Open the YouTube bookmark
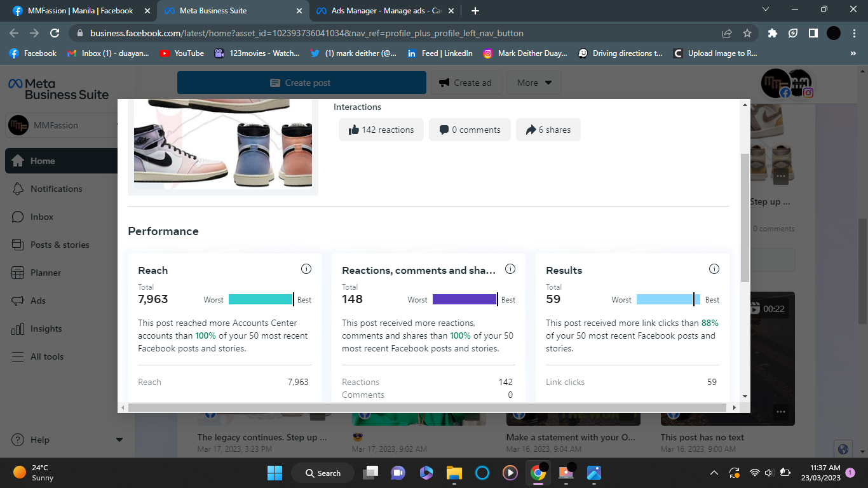 click(182, 53)
